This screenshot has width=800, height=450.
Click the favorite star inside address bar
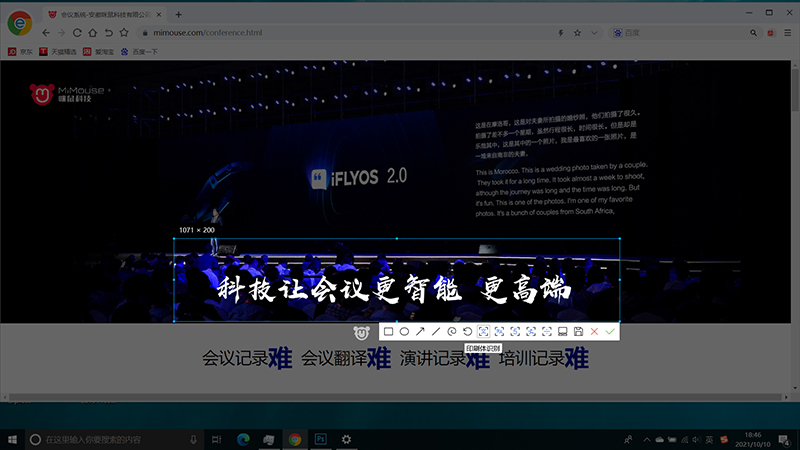pyautogui.click(x=577, y=33)
